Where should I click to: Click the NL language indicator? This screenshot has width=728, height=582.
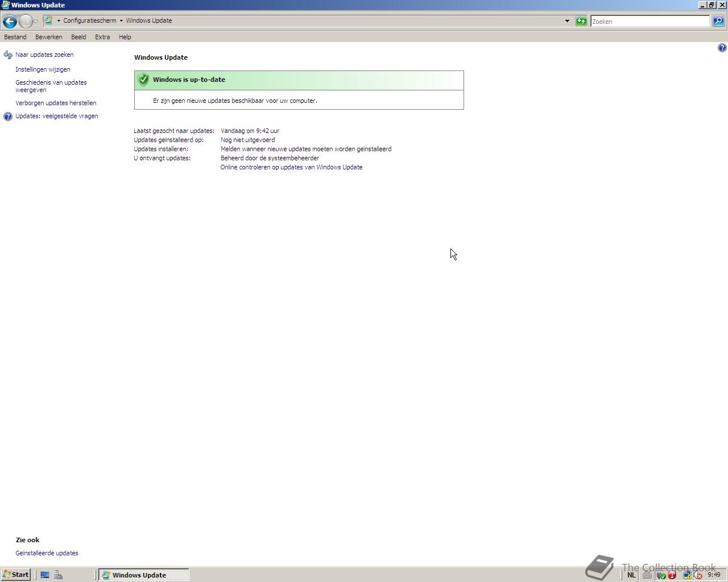(631, 575)
